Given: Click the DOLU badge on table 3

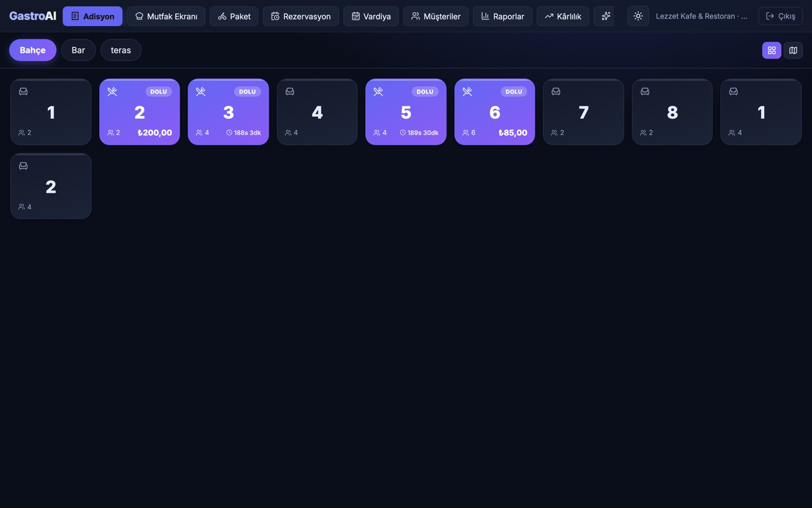Looking at the screenshot, I should pyautogui.click(x=247, y=92).
